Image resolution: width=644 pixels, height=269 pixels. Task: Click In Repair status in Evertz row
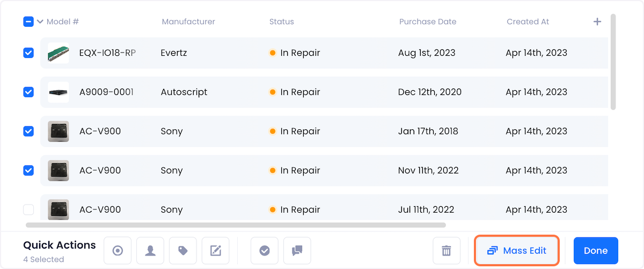coord(295,53)
